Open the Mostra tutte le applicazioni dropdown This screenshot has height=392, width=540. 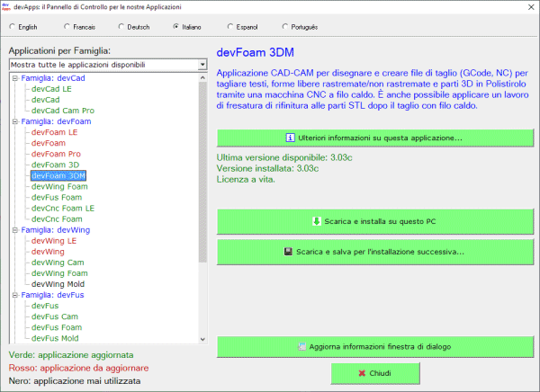pos(202,65)
